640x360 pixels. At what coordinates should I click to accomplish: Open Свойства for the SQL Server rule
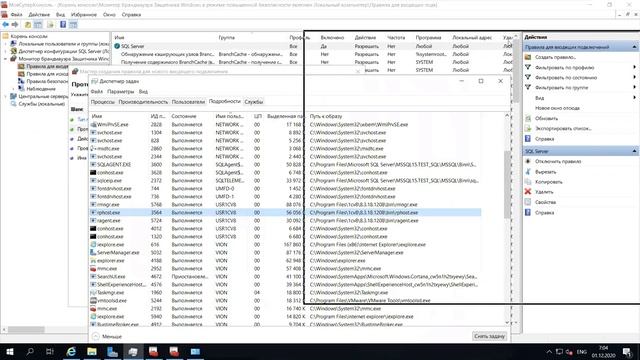[545, 202]
